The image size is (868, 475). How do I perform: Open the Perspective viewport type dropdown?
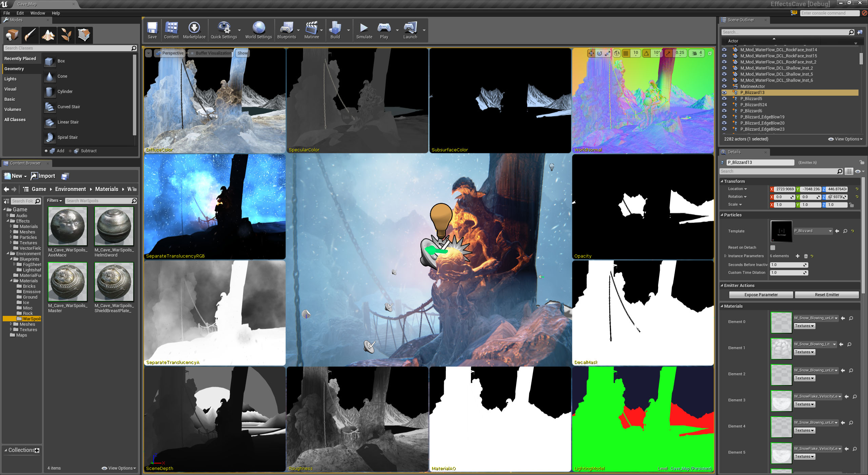pyautogui.click(x=170, y=53)
